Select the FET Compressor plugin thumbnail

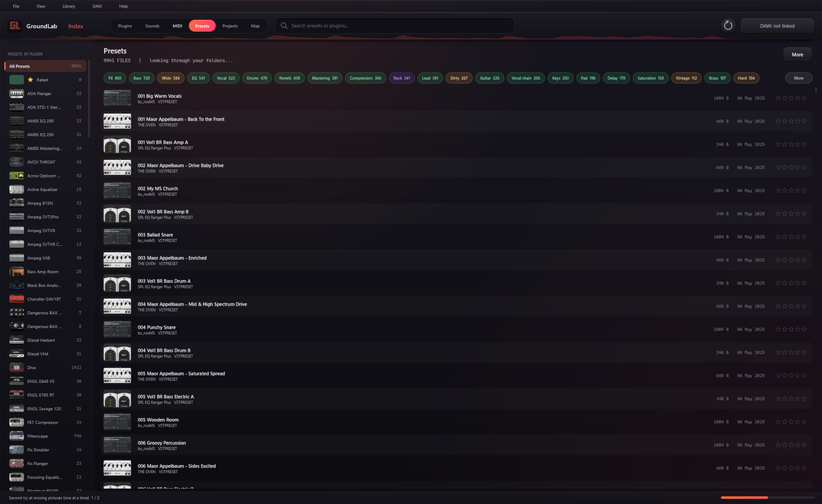pyautogui.click(x=17, y=423)
